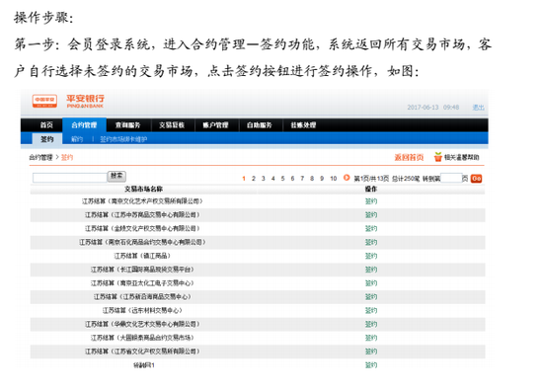Click 签约 for 南京亚太化工电子交易中心 row
The width and height of the screenshot is (543, 392).
[371, 283]
